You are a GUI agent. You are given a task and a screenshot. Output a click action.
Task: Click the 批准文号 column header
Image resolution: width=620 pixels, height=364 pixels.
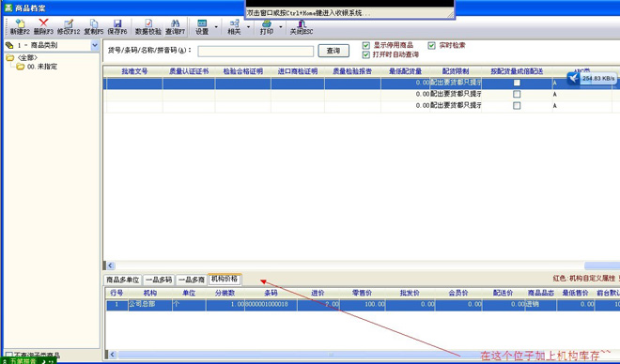coord(134,71)
